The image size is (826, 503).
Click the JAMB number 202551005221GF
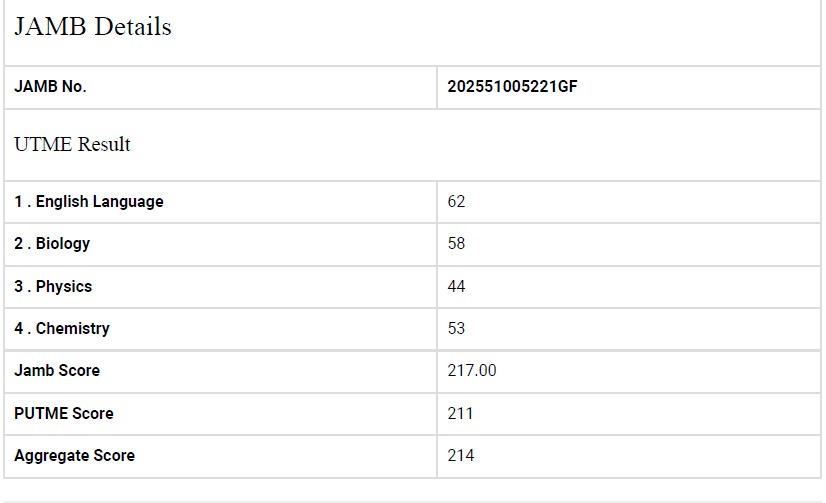click(512, 87)
